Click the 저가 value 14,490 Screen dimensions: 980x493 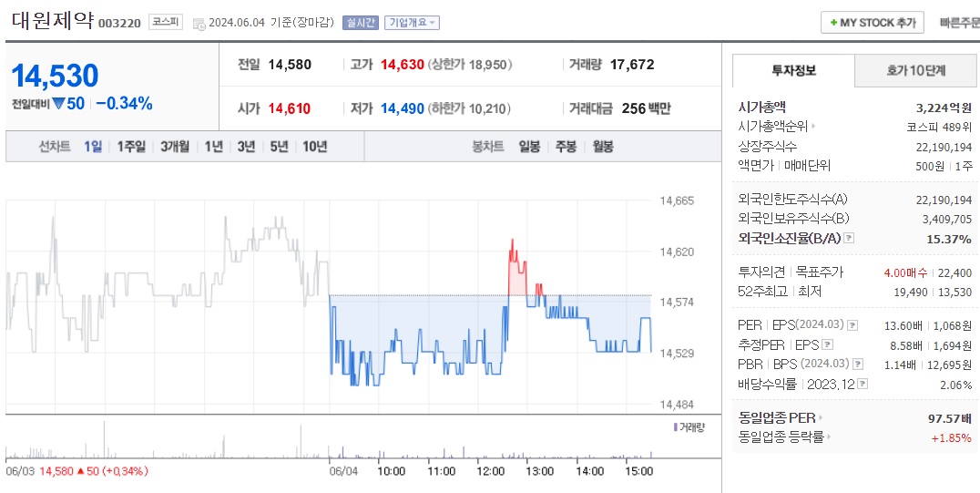(403, 108)
